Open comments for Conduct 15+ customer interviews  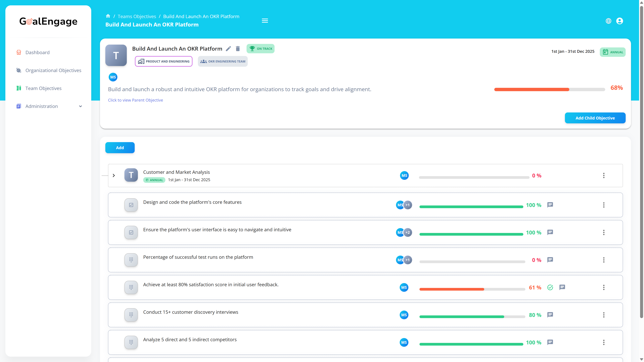click(x=550, y=315)
